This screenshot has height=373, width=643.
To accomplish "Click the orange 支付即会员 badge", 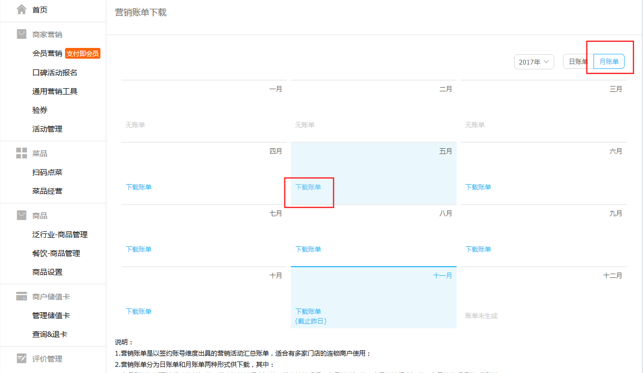I will pos(83,53).
